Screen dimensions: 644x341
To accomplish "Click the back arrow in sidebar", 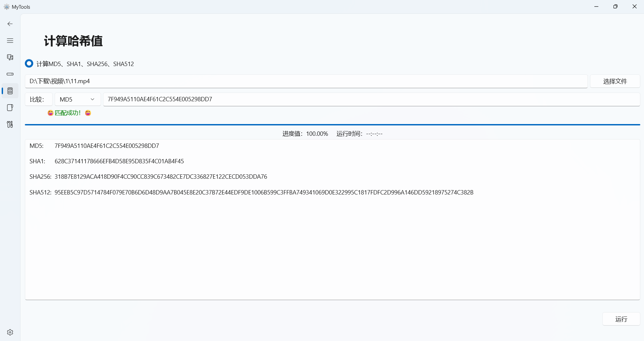I will pyautogui.click(x=10, y=24).
